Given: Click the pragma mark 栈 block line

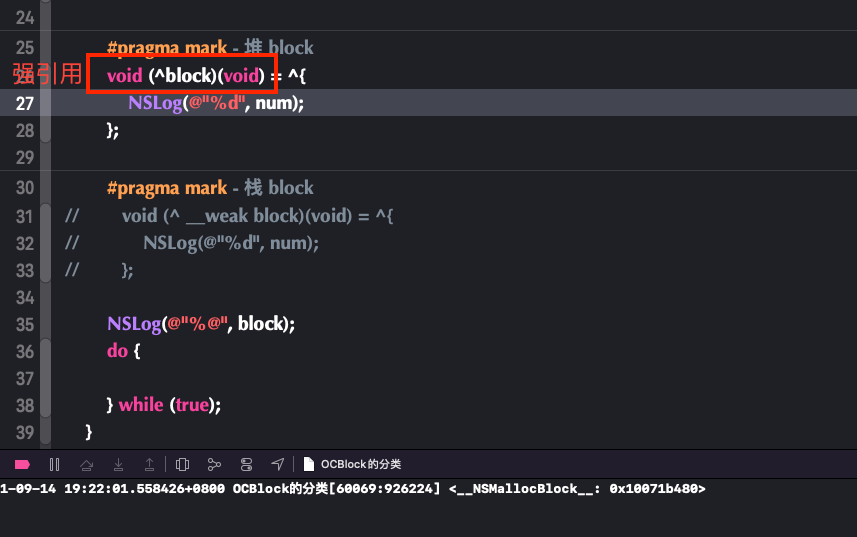Looking at the screenshot, I should point(210,188).
